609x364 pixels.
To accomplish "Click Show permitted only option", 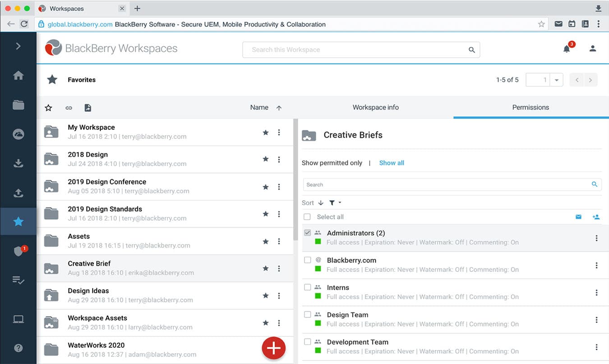I will click(x=332, y=163).
